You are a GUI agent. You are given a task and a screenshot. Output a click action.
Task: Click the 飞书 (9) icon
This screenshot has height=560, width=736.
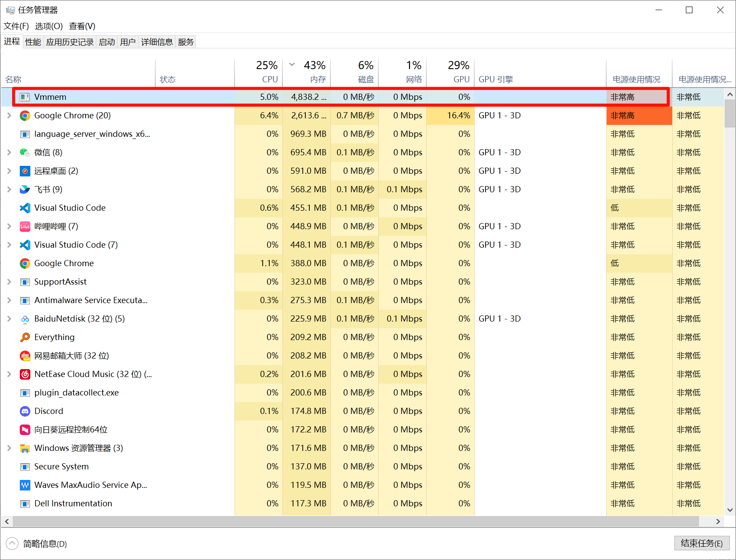click(x=25, y=190)
